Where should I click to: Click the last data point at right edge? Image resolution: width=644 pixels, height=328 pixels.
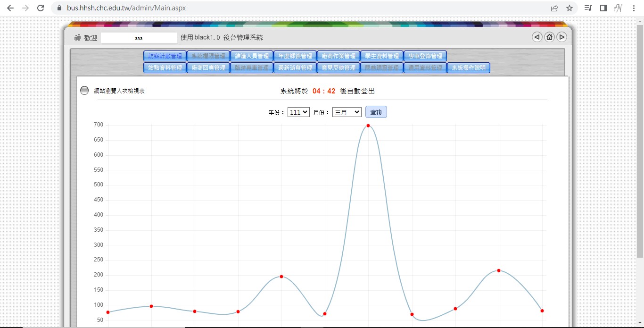[x=542, y=311]
